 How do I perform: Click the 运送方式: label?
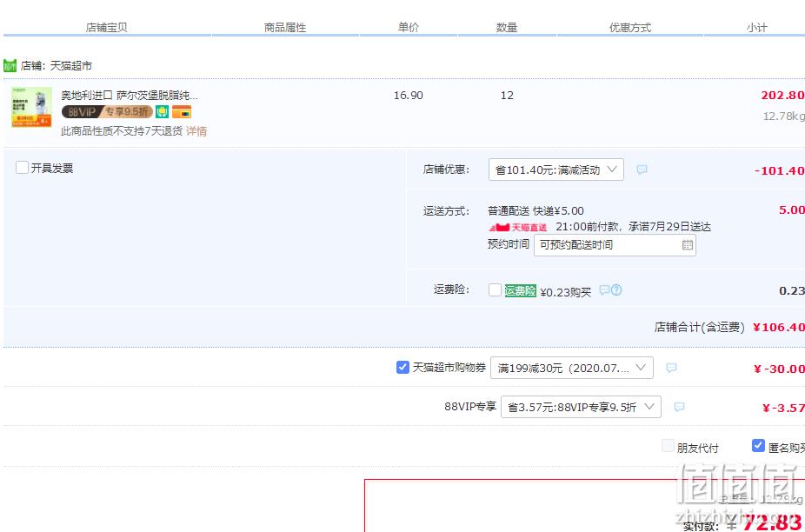tap(446, 210)
